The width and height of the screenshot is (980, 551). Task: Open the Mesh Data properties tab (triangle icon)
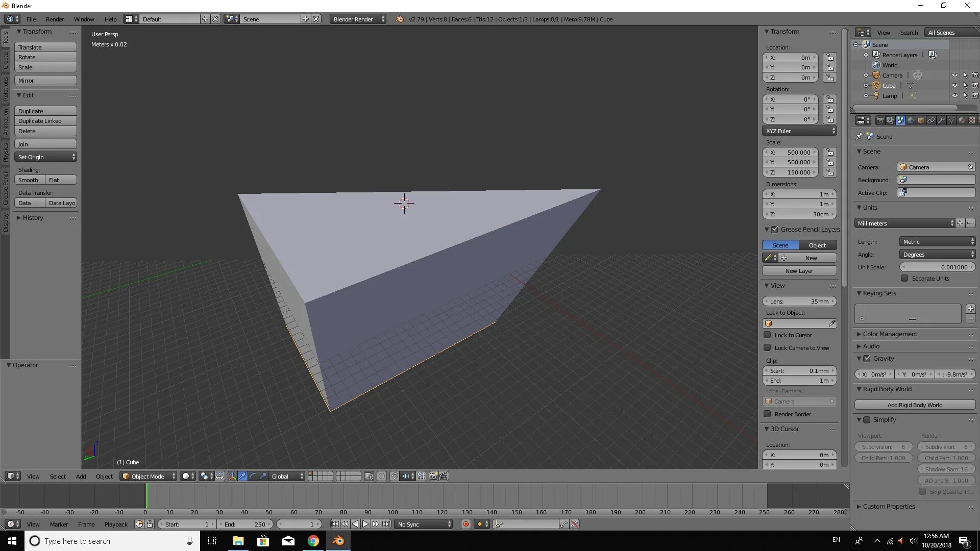(x=951, y=120)
